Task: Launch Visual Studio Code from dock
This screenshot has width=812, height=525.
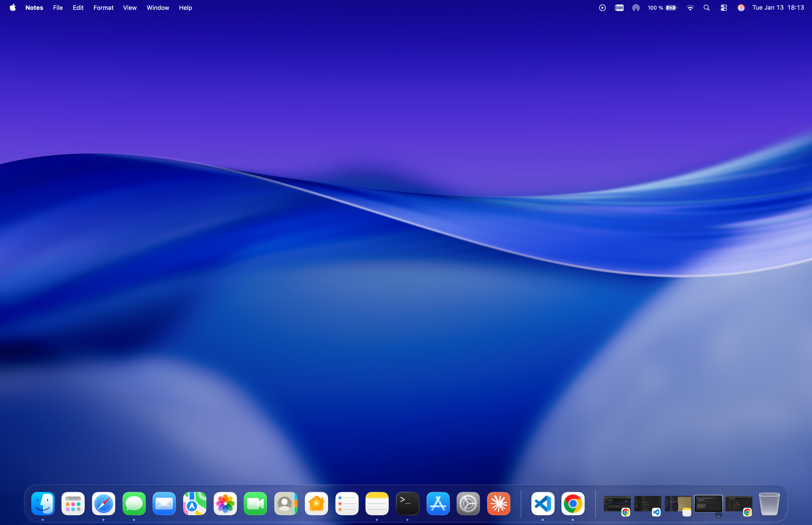Action: click(543, 503)
